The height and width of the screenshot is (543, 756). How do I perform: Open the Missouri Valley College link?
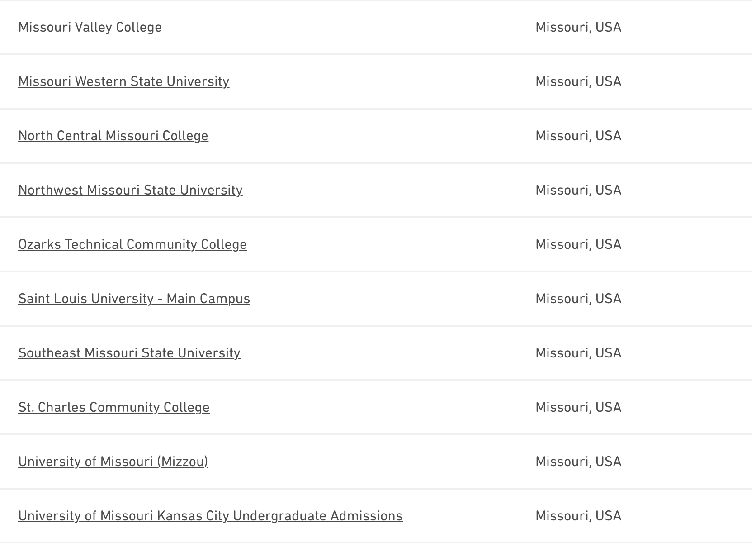90,27
